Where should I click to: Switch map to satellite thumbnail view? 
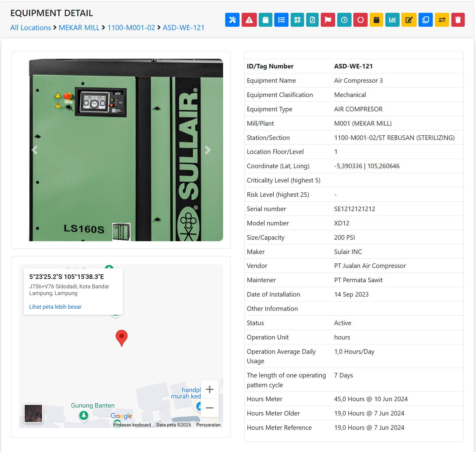33,413
